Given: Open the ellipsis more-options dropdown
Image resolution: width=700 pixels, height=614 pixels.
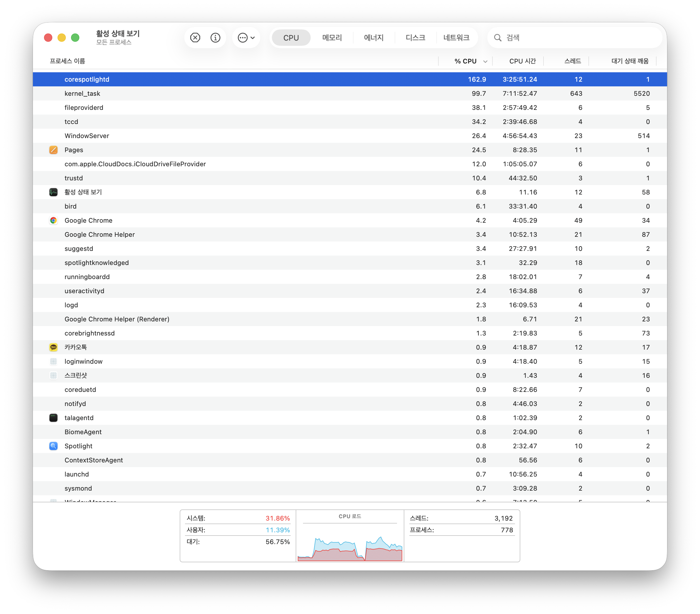Looking at the screenshot, I should [246, 38].
